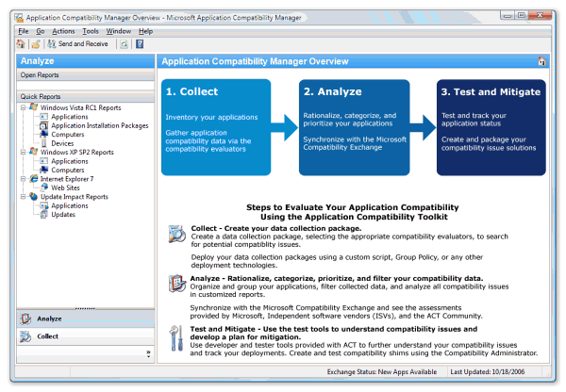Screen dimensions: 566x392
Task: Switch to the Collect pane button
Action: click(x=47, y=335)
